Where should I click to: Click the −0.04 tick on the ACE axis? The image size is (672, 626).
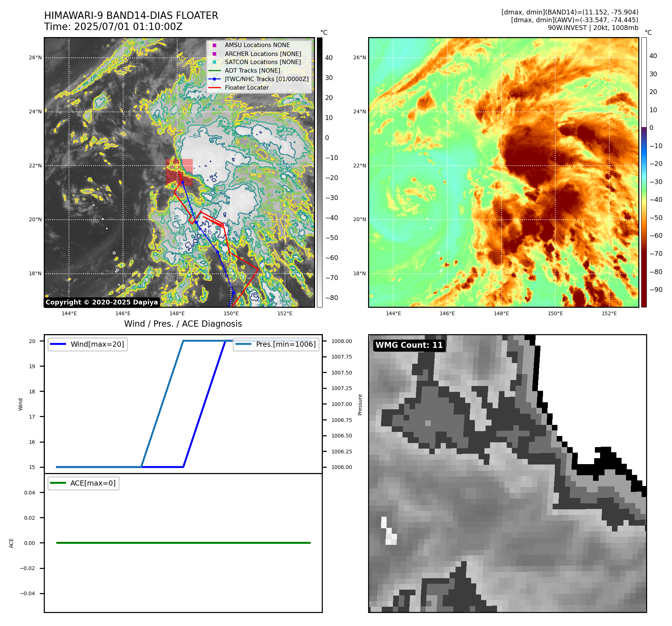[27, 593]
